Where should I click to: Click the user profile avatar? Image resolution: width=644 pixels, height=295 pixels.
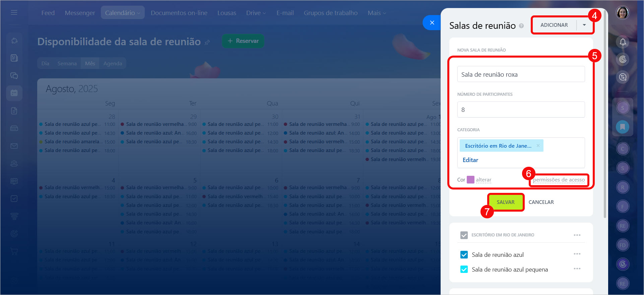pyautogui.click(x=623, y=13)
